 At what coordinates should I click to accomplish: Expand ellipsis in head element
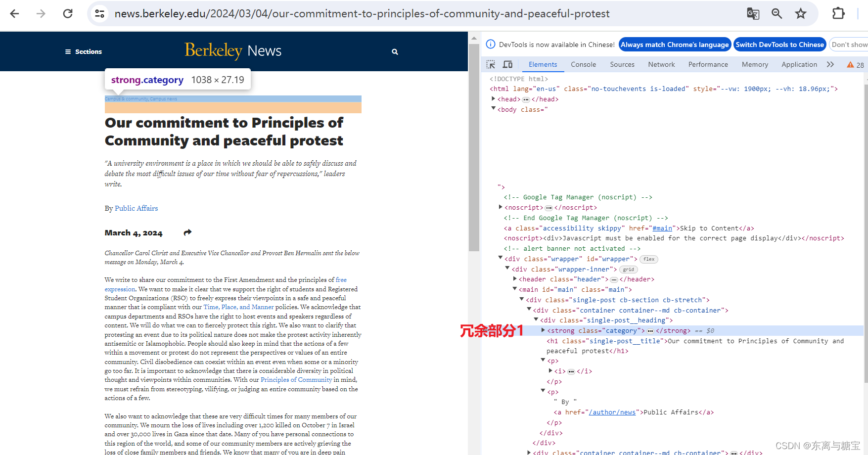click(526, 99)
